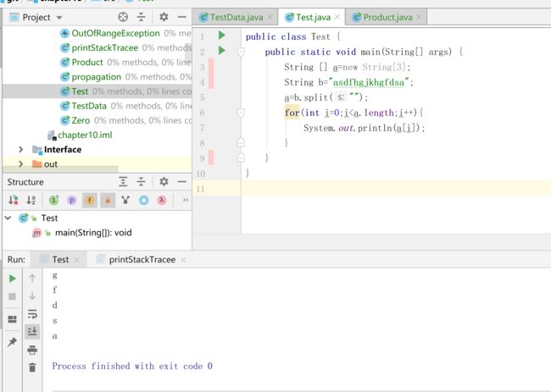
Task: Select Test class in Structure tree
Action: click(x=49, y=218)
